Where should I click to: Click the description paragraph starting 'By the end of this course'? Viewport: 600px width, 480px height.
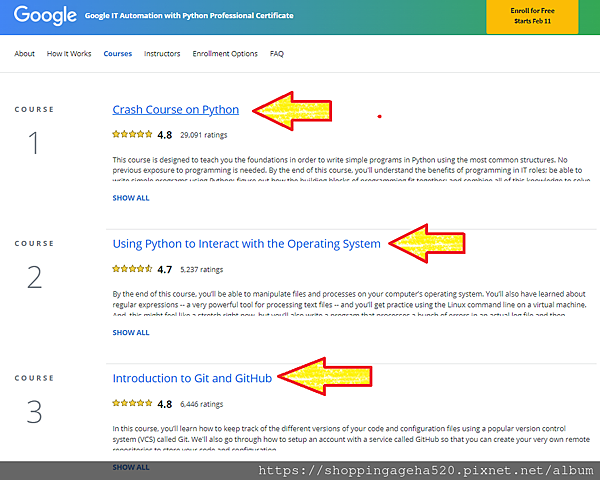pyautogui.click(x=349, y=304)
